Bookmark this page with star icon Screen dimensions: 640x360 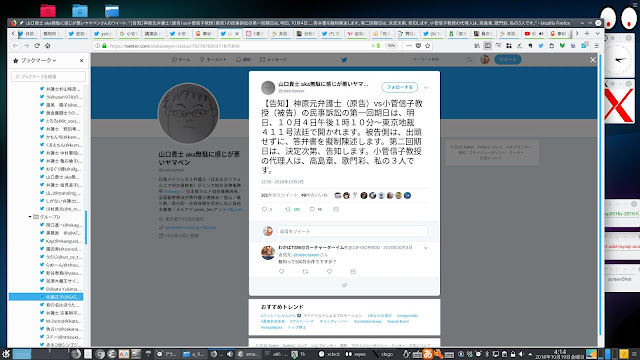click(427, 46)
